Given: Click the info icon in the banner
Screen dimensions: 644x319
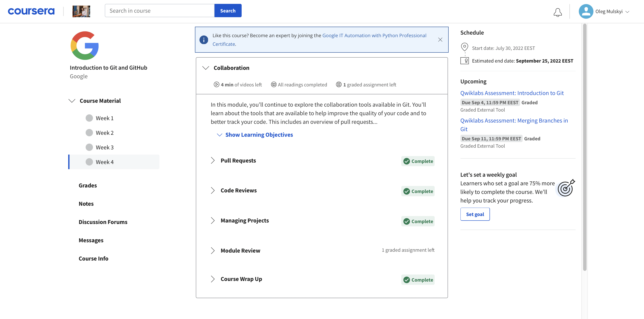Looking at the screenshot, I should click(204, 40).
